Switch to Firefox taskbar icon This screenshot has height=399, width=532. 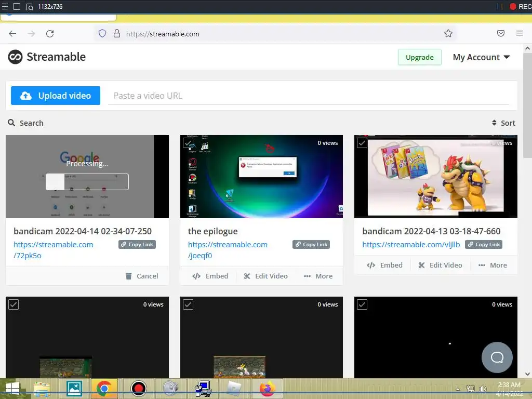(x=268, y=389)
